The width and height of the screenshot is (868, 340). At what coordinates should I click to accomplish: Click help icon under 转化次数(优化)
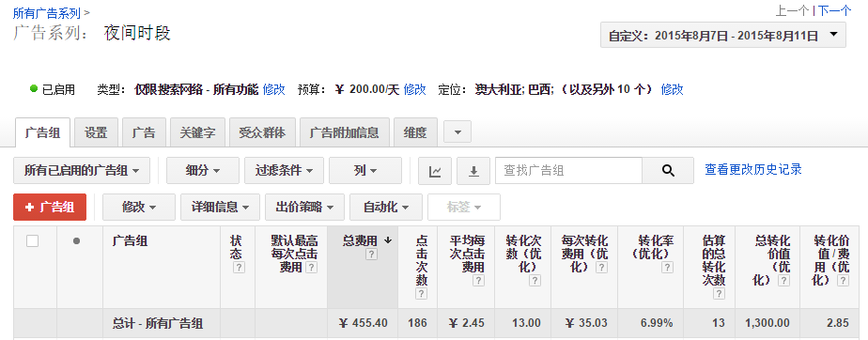point(535,281)
